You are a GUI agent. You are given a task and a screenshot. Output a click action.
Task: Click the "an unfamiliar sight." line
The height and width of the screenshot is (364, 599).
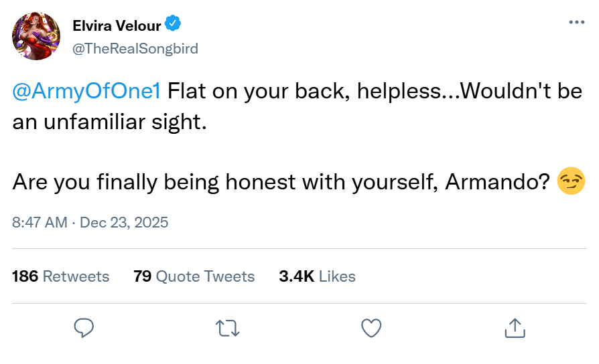click(x=107, y=121)
